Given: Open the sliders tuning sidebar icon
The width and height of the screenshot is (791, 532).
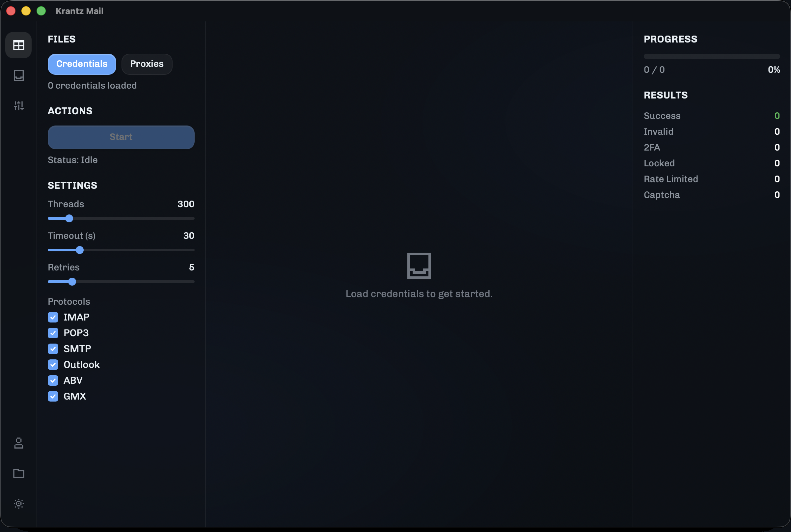Looking at the screenshot, I should (19, 105).
